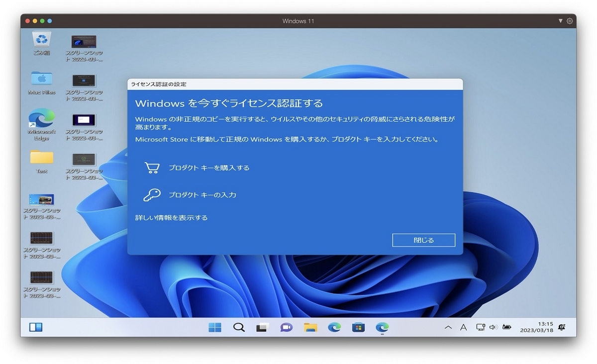Viewport: 597px width, 364px height.
Task: Click the volume speaker icon in the tray
Action: tap(493, 327)
